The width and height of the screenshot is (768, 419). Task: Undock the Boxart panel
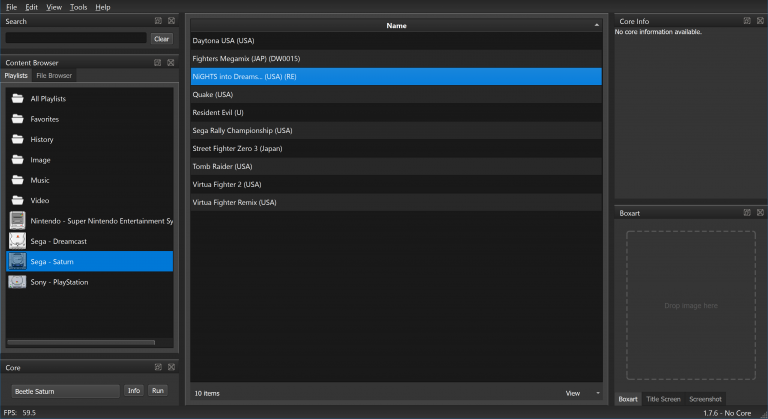(746, 212)
